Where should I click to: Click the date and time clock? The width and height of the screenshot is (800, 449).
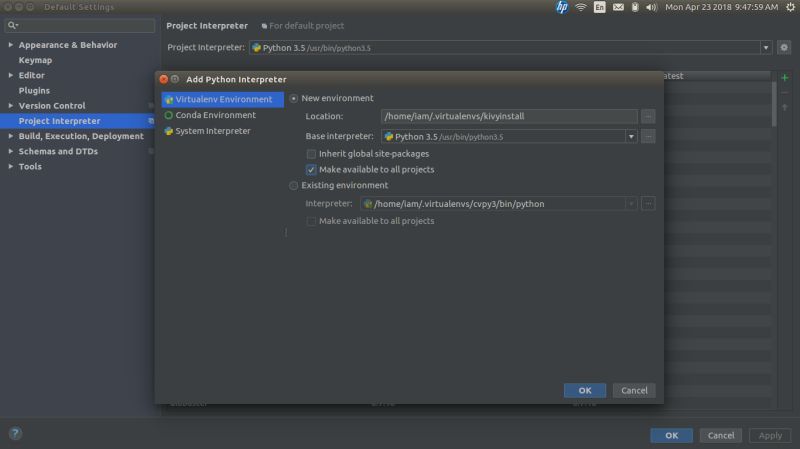(721, 7)
